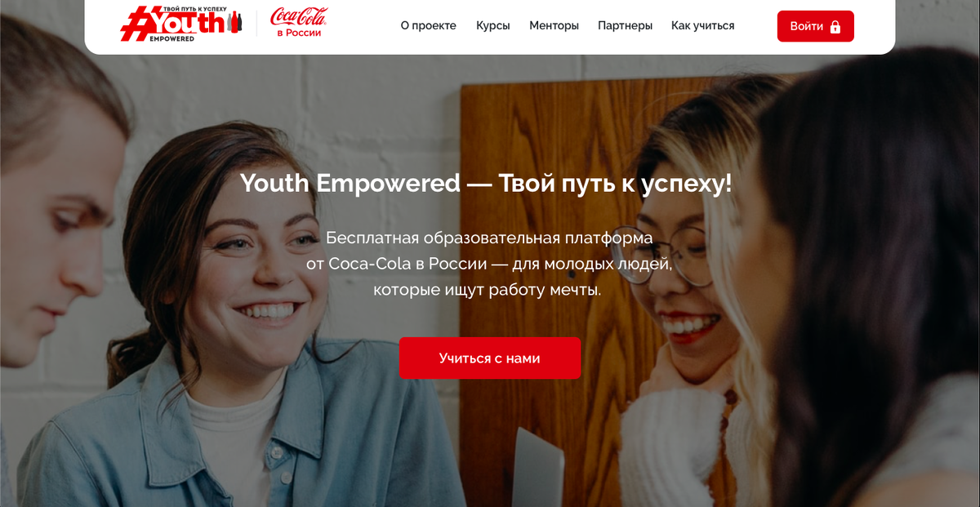Click the #Youth Empowered logo
The image size is (980, 507).
pyautogui.click(x=181, y=23)
